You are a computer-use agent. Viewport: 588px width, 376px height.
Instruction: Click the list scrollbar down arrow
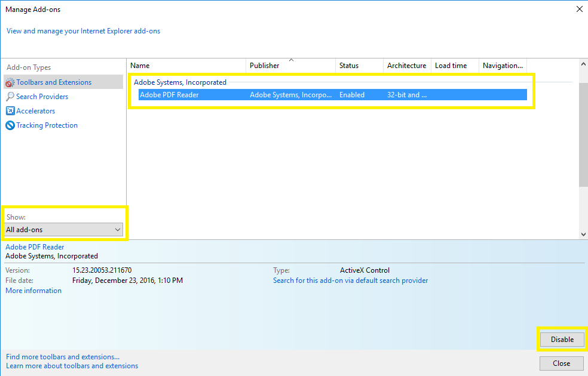point(583,235)
